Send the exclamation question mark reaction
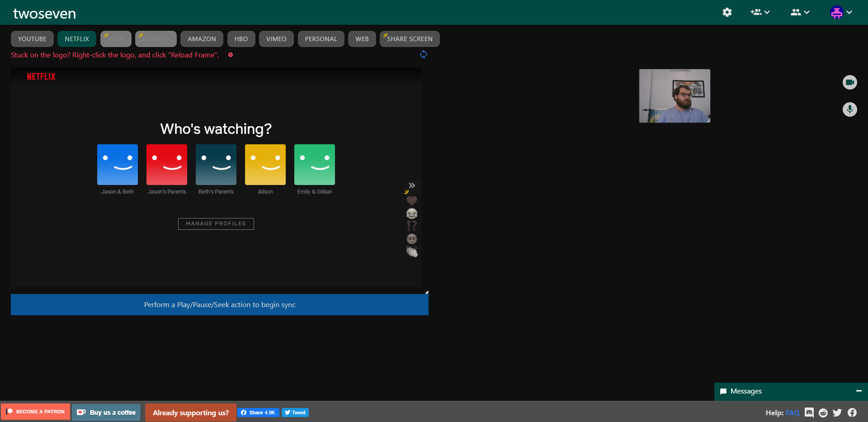 (x=412, y=226)
